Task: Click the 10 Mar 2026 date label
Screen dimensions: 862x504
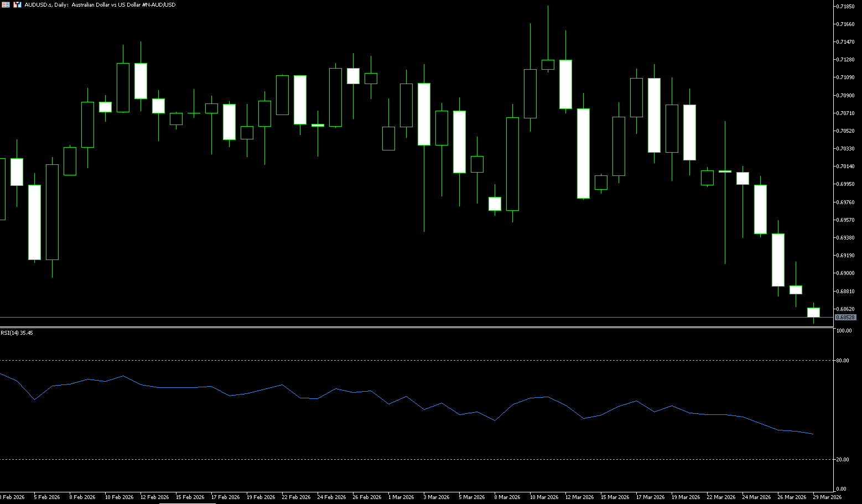Action: 544,497
